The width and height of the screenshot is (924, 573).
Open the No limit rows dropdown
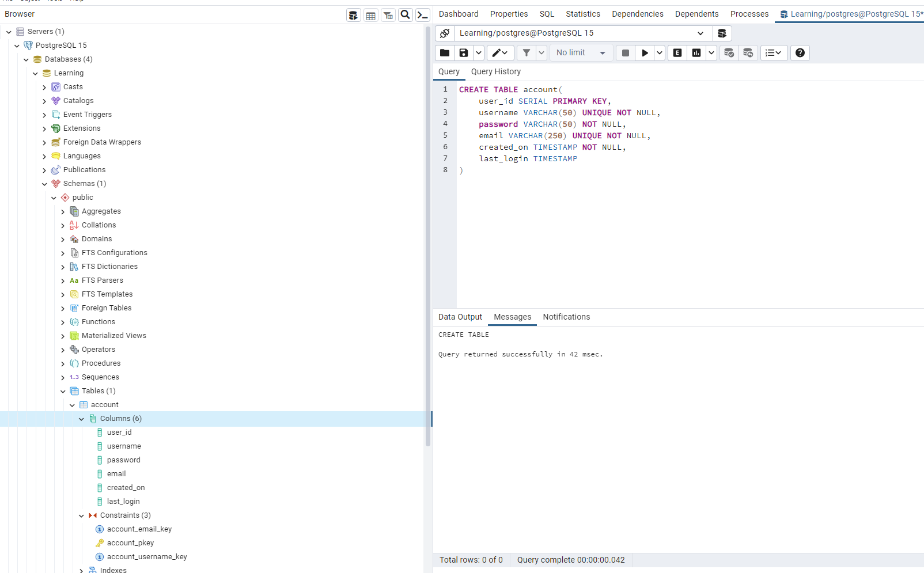pyautogui.click(x=581, y=53)
